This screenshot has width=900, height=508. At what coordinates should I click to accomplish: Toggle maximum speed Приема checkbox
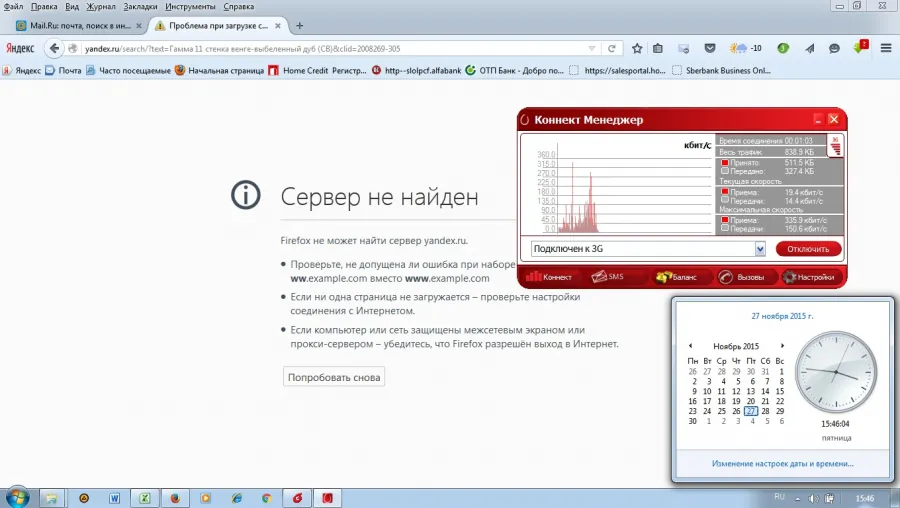(x=725, y=220)
